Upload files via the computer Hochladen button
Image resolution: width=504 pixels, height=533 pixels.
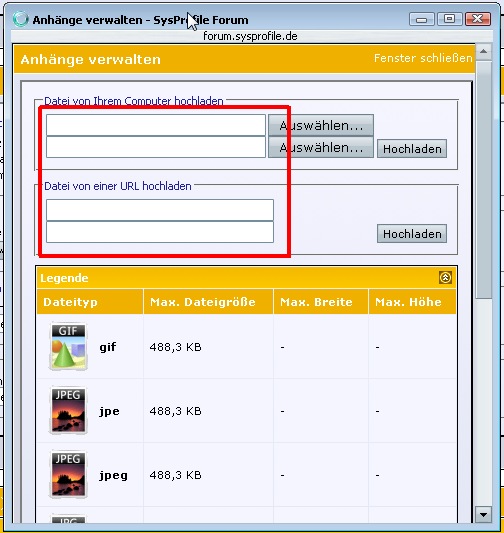[x=412, y=149]
